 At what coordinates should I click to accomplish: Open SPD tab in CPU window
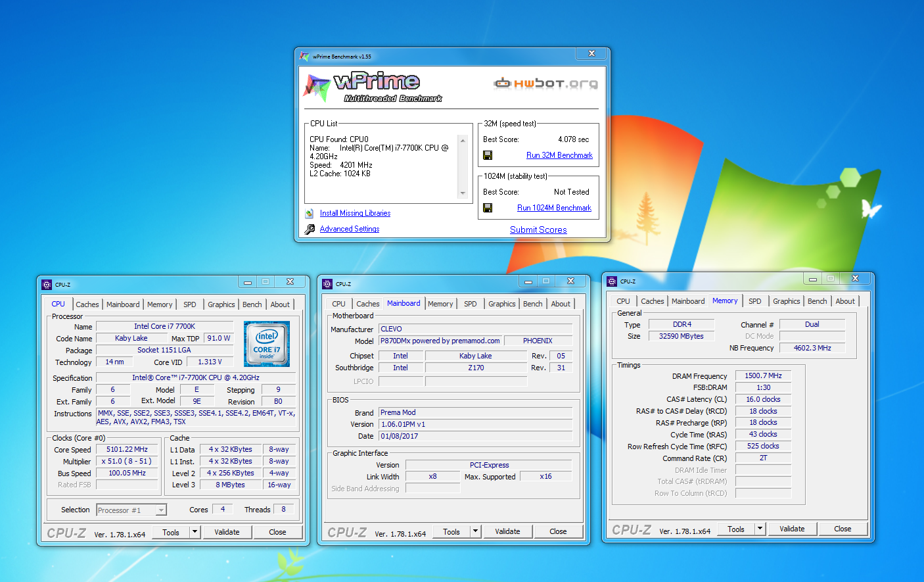point(190,304)
